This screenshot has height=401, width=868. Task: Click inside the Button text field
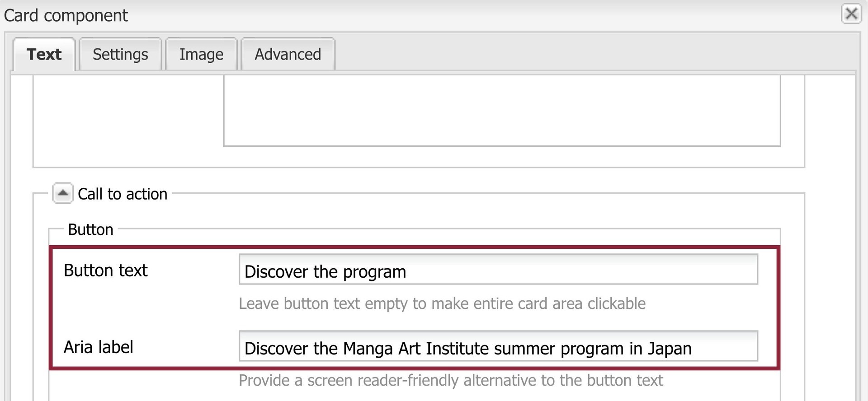[497, 271]
